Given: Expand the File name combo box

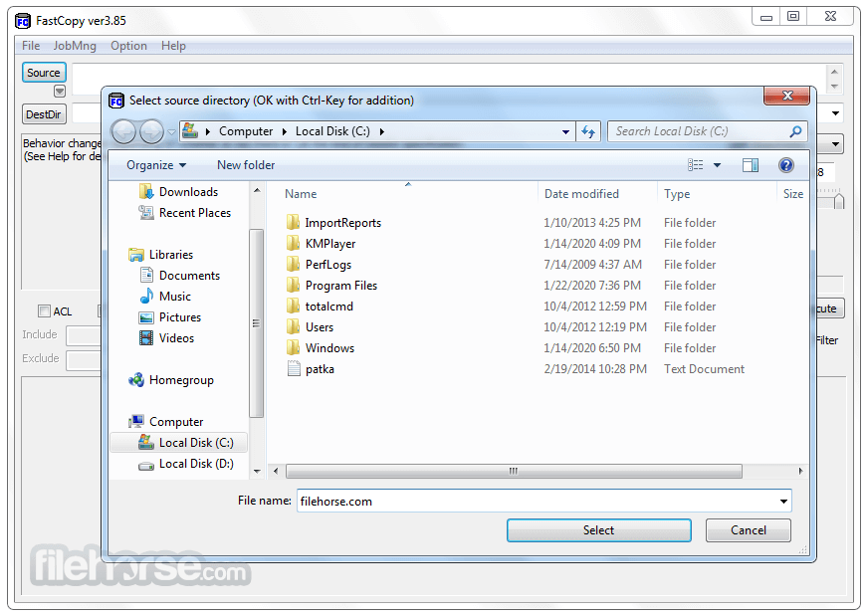Looking at the screenshot, I should click(x=782, y=501).
